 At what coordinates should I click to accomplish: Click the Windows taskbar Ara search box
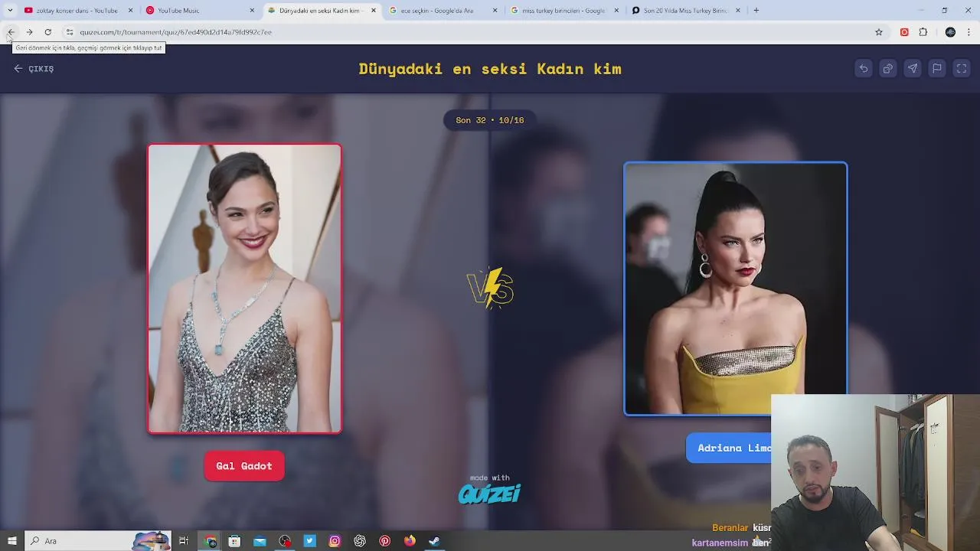pos(98,541)
